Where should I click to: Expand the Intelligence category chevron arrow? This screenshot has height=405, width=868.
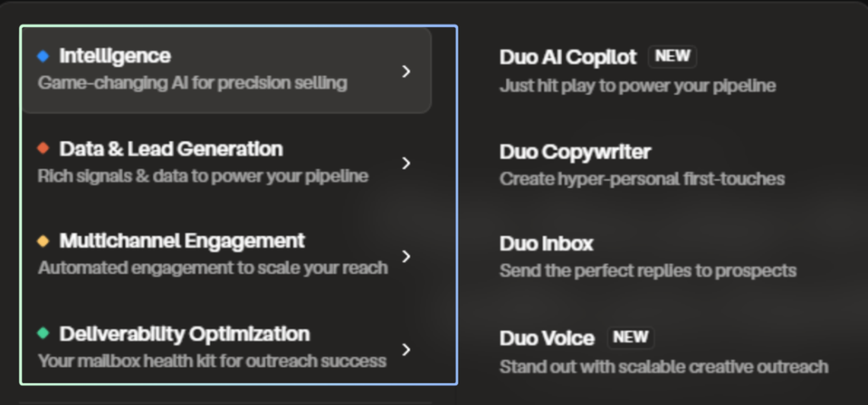pyautogui.click(x=407, y=71)
